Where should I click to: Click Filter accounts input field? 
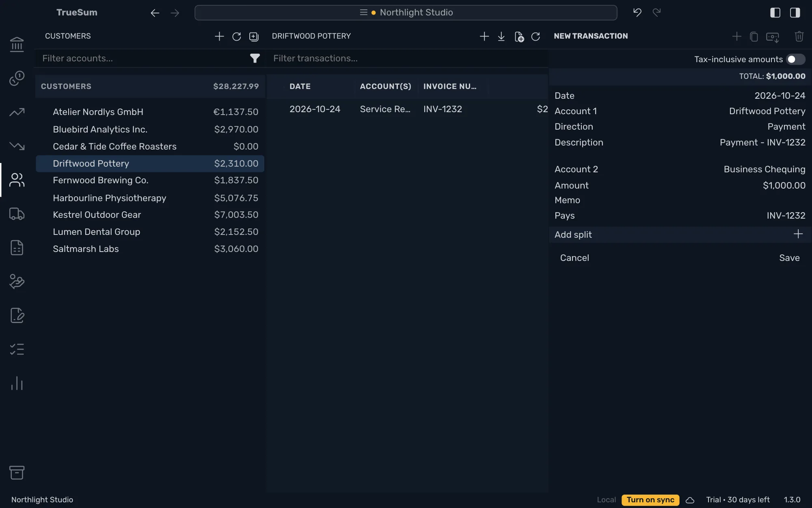click(142, 59)
